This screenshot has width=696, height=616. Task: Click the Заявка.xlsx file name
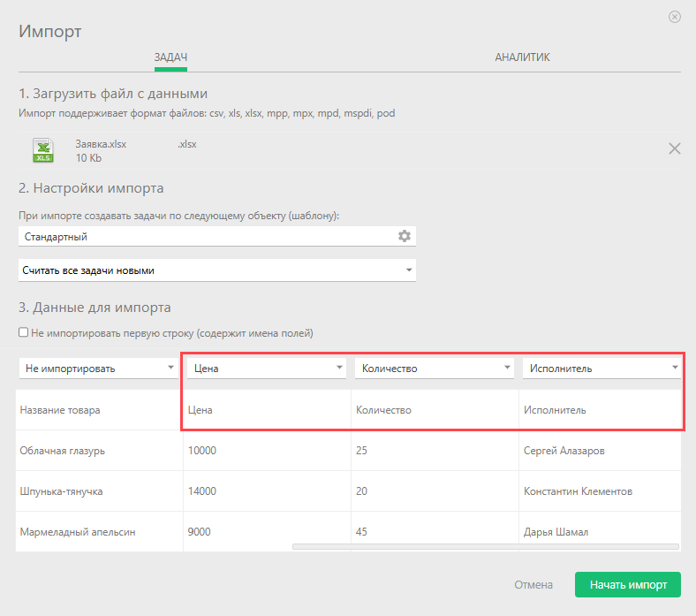click(101, 144)
